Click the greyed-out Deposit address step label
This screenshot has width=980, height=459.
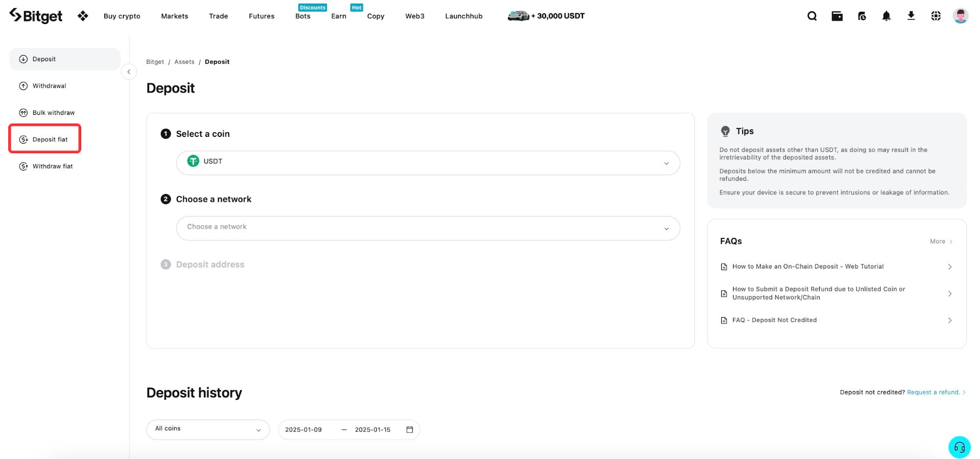210,264
